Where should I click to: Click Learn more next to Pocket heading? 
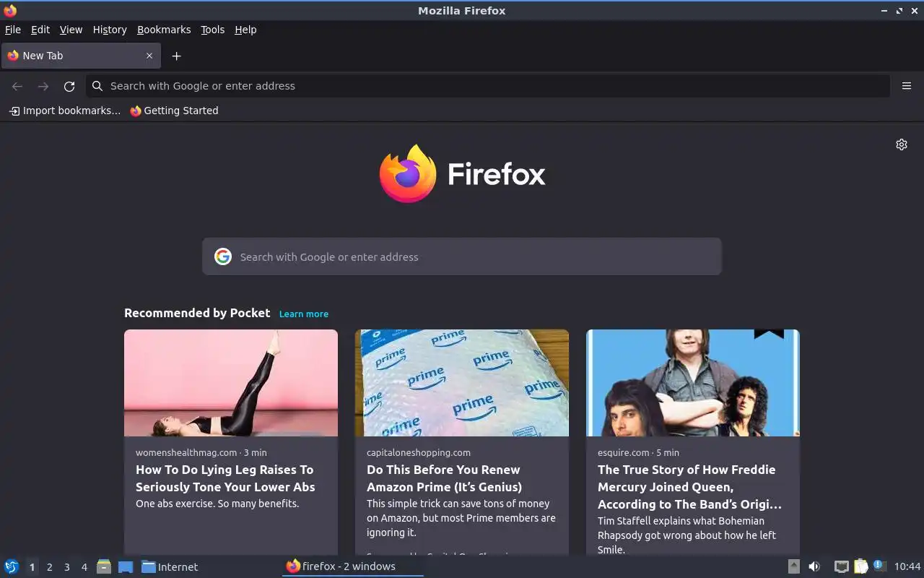304,314
